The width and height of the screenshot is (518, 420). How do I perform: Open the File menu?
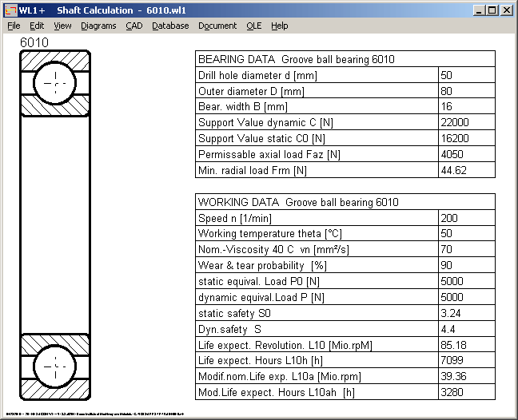point(14,26)
